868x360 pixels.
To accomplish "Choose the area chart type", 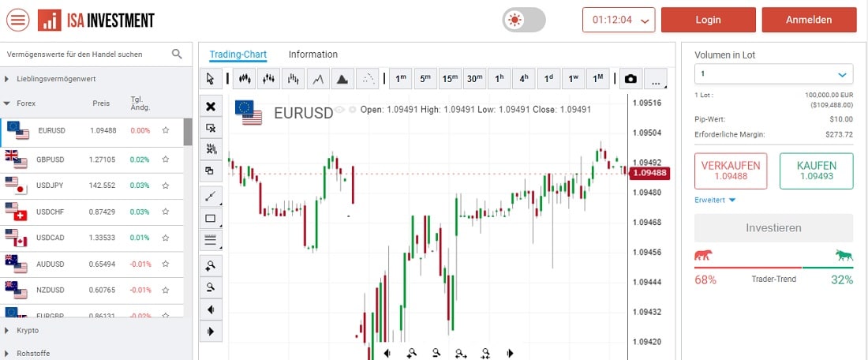I will [x=342, y=78].
